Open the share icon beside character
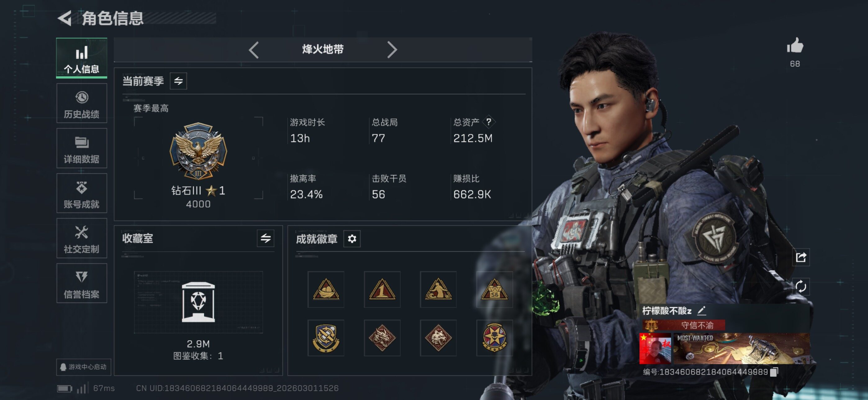 [x=801, y=258]
